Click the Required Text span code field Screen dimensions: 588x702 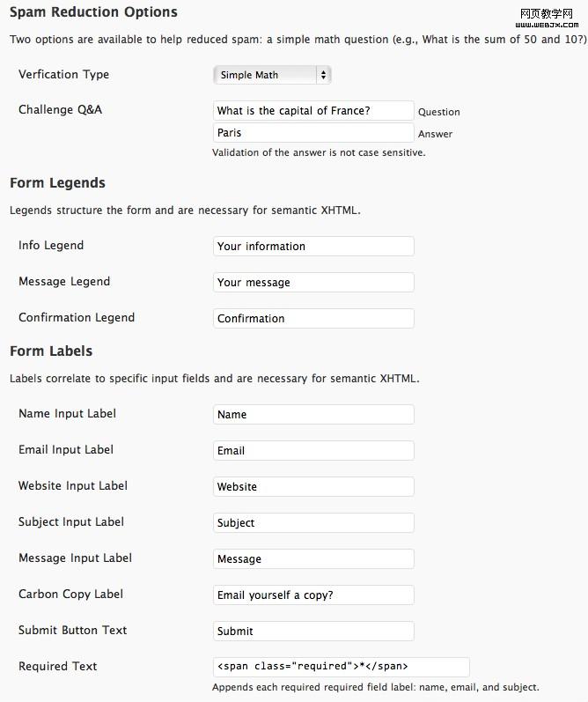341,667
